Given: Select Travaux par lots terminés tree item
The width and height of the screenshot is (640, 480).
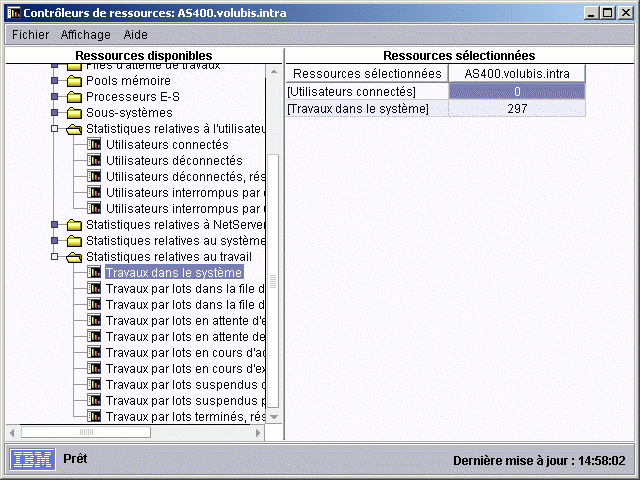Looking at the screenshot, I should [x=185, y=417].
